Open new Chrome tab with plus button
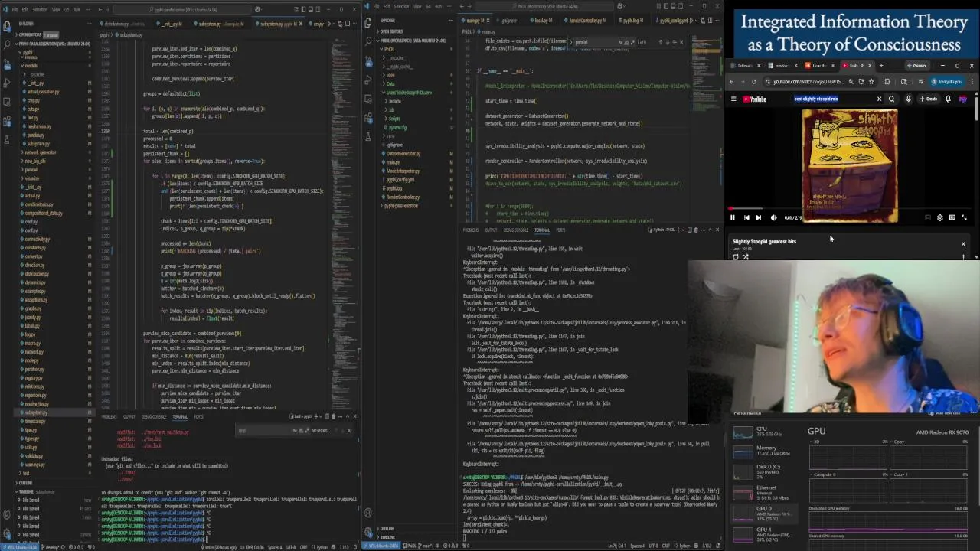980x551 pixels. (x=881, y=66)
